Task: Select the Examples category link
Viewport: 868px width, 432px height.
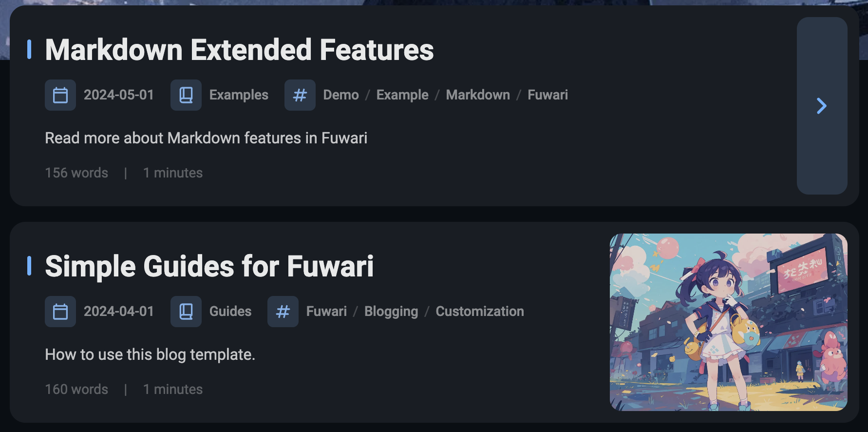Action: pyautogui.click(x=239, y=95)
